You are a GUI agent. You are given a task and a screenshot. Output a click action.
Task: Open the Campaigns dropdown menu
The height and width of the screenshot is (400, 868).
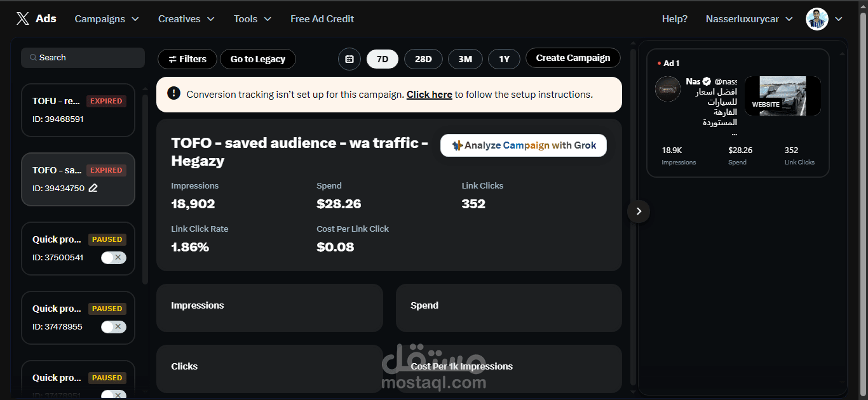107,19
